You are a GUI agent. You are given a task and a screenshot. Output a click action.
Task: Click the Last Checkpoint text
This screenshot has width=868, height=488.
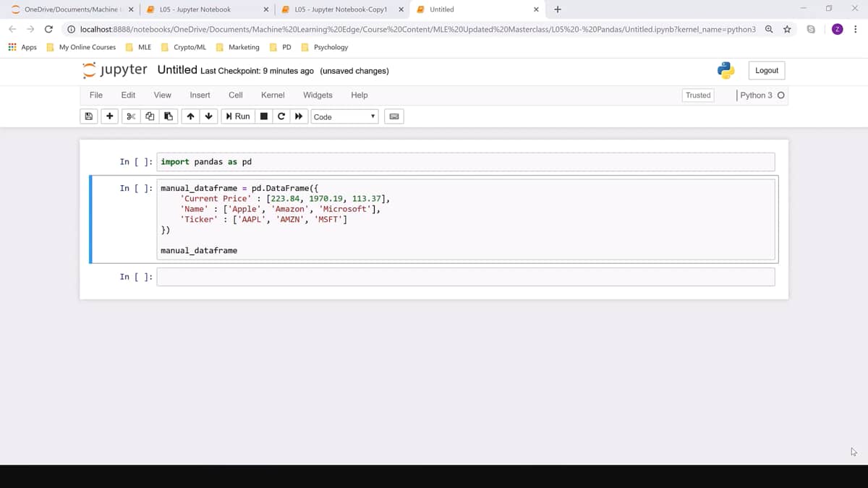(258, 71)
